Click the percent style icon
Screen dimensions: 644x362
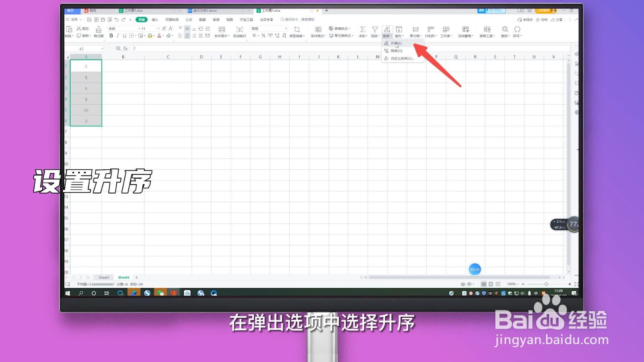coord(263,36)
